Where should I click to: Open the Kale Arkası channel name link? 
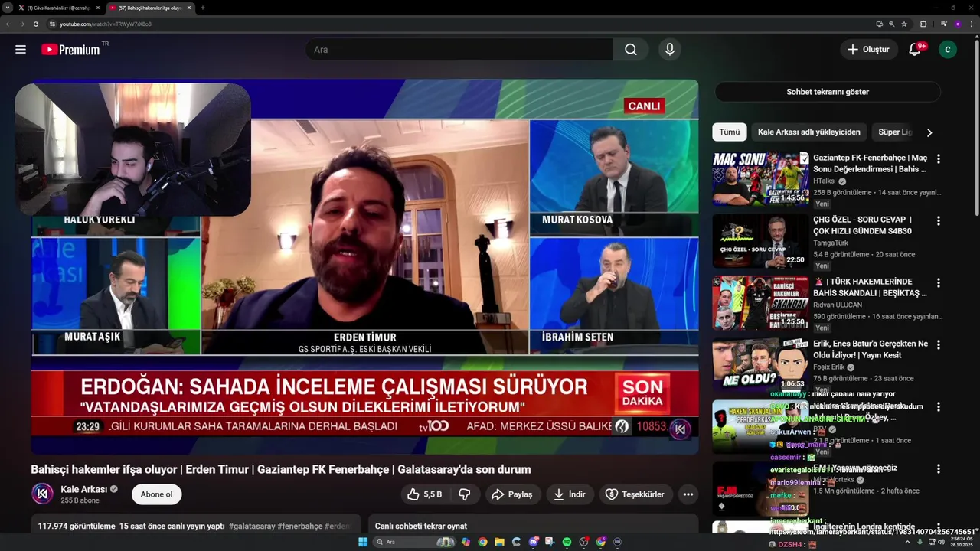(x=84, y=489)
